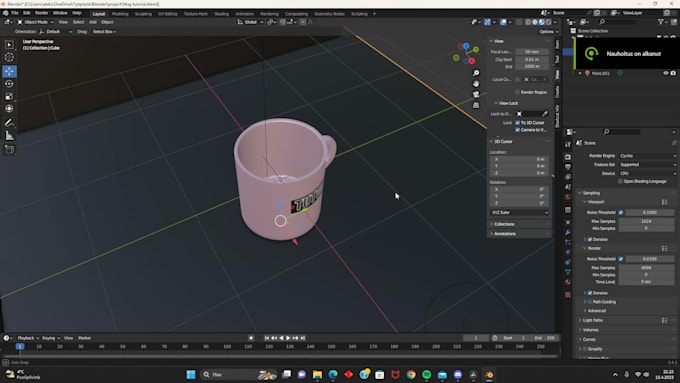Image resolution: width=680 pixels, height=383 pixels.
Task: Click the zoom magnifier viewport gizmo
Action: pyautogui.click(x=476, y=73)
